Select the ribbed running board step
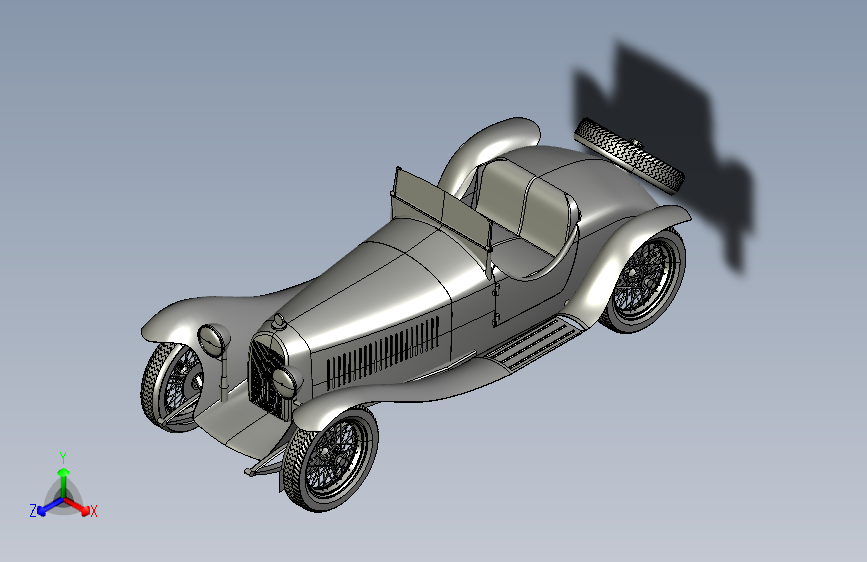Screen dimensions: 867x562 pyautogui.click(x=535, y=343)
